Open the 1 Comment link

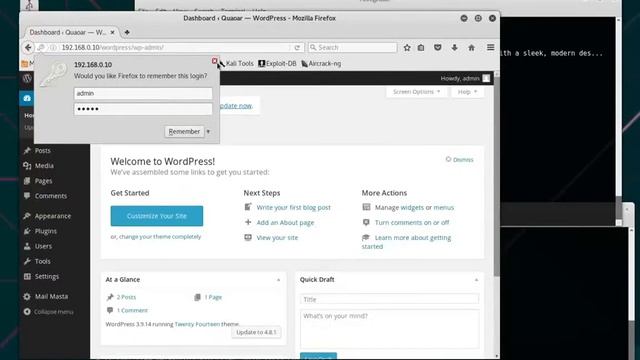pos(132,311)
